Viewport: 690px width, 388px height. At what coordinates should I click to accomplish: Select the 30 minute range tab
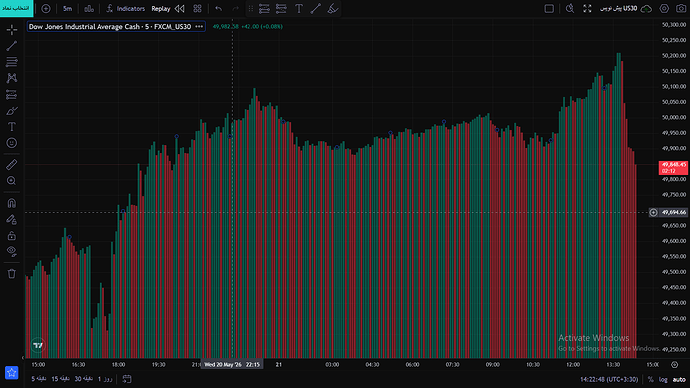tap(84, 379)
